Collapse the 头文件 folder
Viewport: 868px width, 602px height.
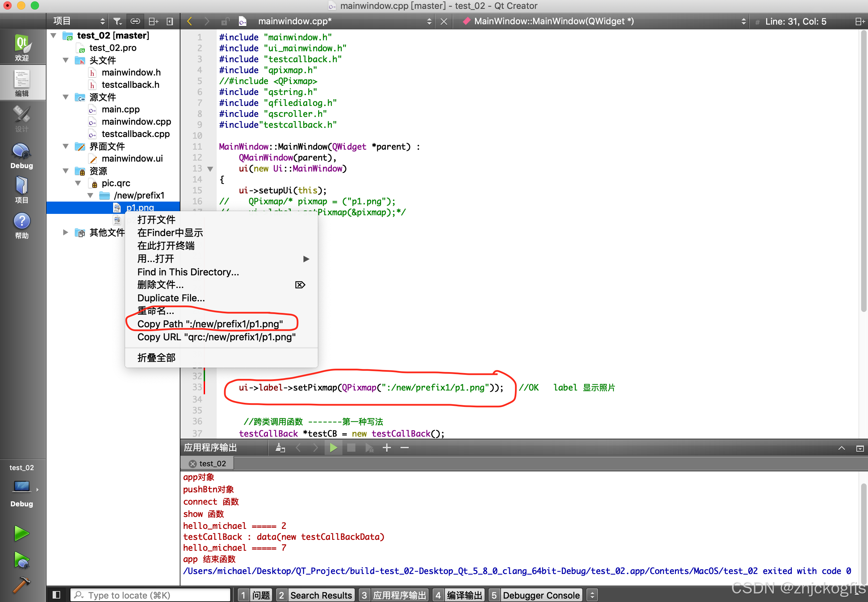[x=66, y=60]
